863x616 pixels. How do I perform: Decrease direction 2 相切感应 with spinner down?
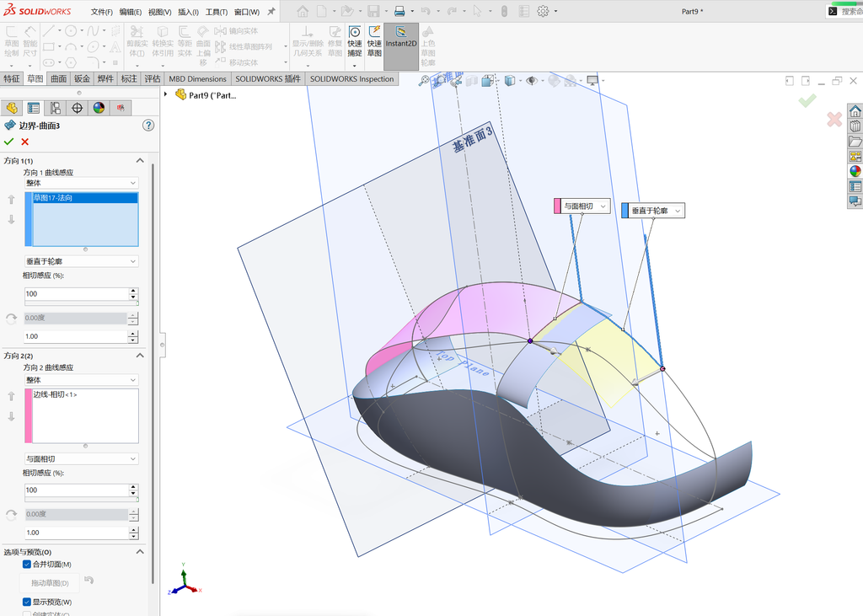133,493
